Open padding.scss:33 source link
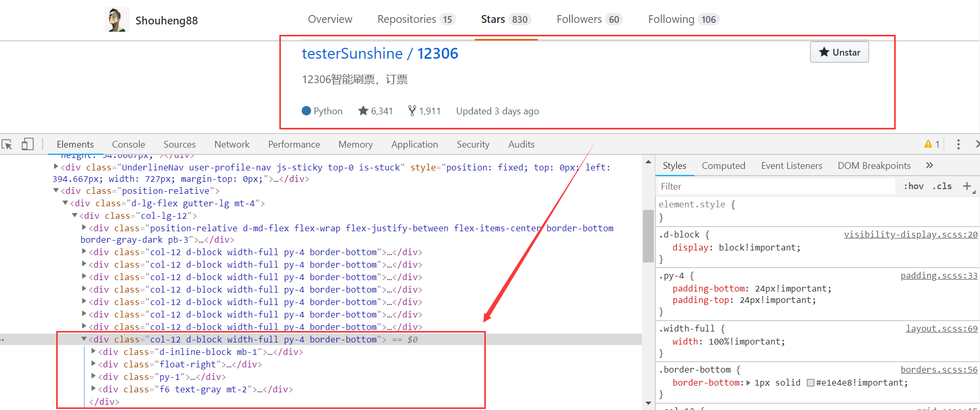The height and width of the screenshot is (410, 980). coord(939,275)
